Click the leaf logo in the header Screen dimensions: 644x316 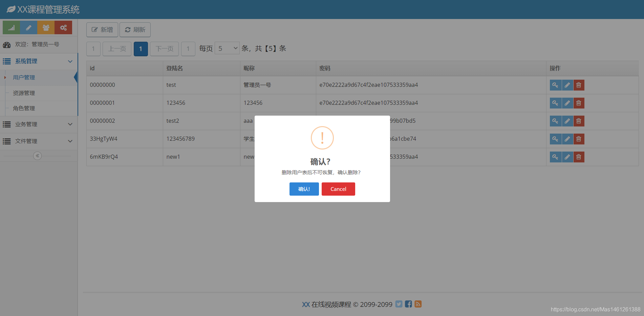[11, 9]
